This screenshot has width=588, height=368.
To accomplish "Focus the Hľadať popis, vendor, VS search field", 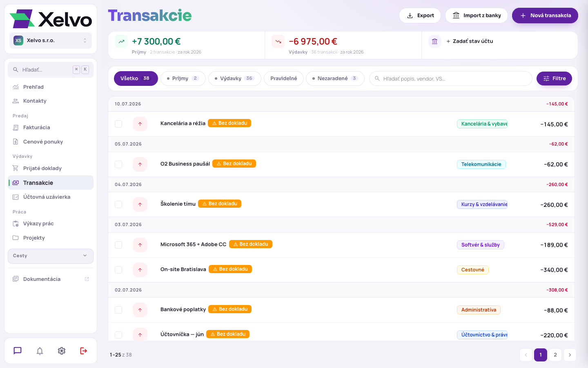I will [x=451, y=79].
